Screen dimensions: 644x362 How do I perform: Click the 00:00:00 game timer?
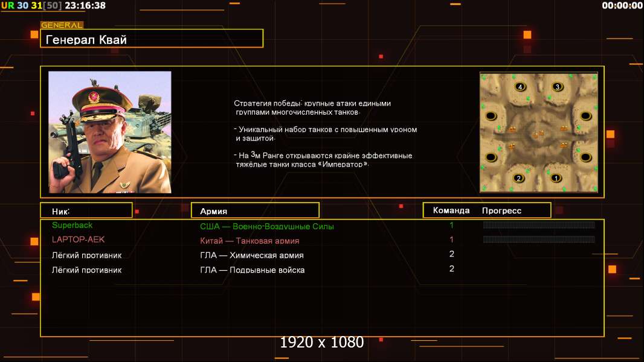(x=622, y=5)
